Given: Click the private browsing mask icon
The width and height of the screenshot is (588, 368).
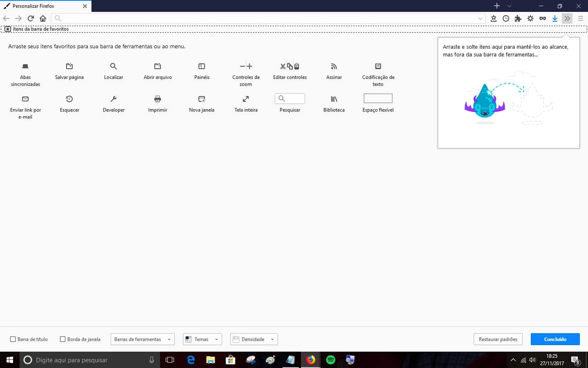Looking at the screenshot, I should [x=543, y=18].
